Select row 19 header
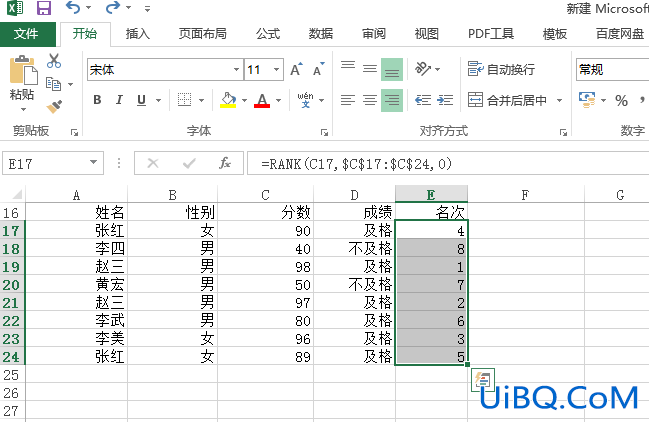 (12, 266)
